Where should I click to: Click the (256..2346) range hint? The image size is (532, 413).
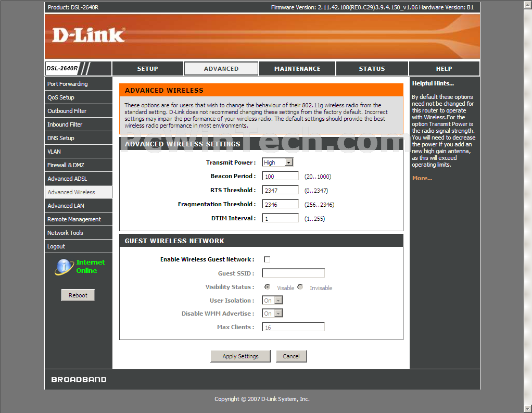click(319, 205)
